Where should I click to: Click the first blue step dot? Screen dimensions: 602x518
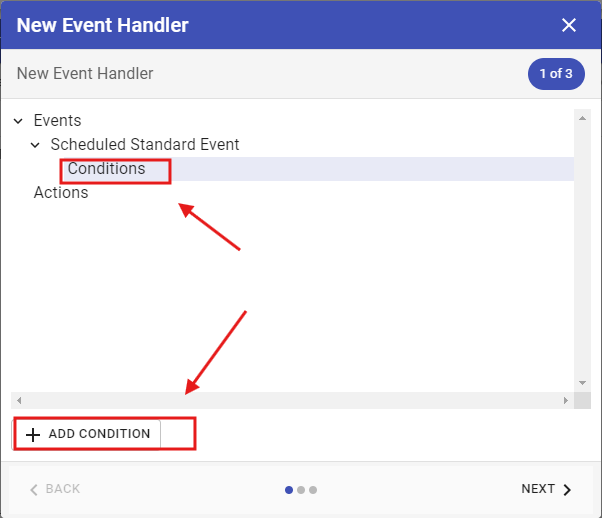point(289,490)
